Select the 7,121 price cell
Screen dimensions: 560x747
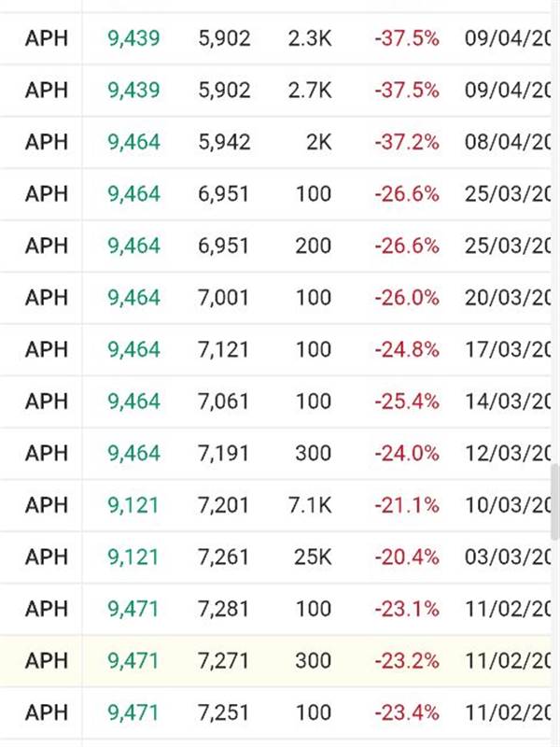point(224,350)
